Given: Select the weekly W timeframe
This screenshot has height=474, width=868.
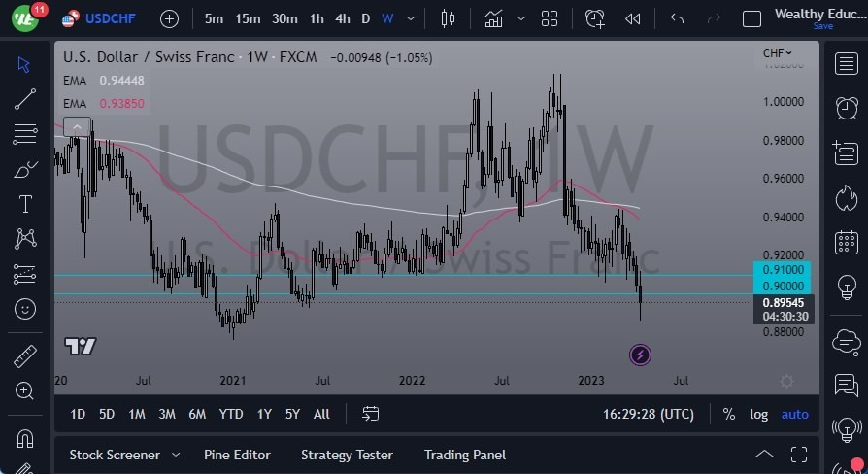Looking at the screenshot, I should pyautogui.click(x=387, y=18).
